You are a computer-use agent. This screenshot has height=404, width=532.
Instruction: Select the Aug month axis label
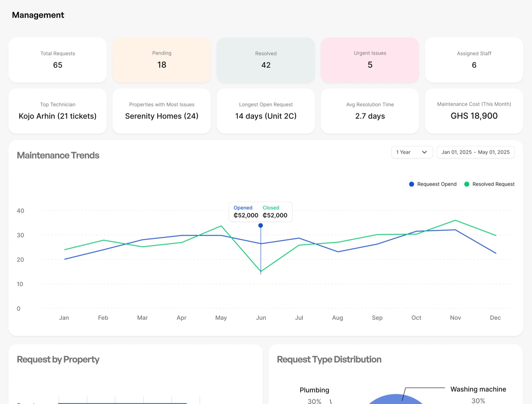pos(338,318)
